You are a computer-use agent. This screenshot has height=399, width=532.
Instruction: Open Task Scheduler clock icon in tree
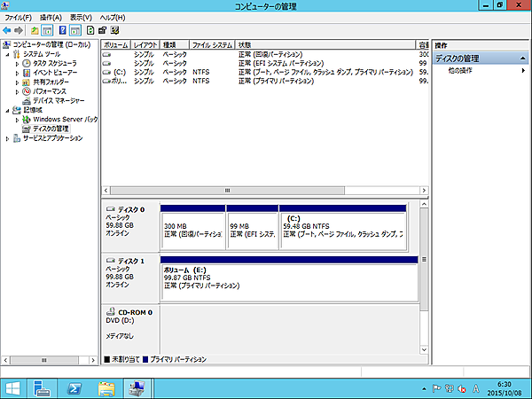(26, 64)
